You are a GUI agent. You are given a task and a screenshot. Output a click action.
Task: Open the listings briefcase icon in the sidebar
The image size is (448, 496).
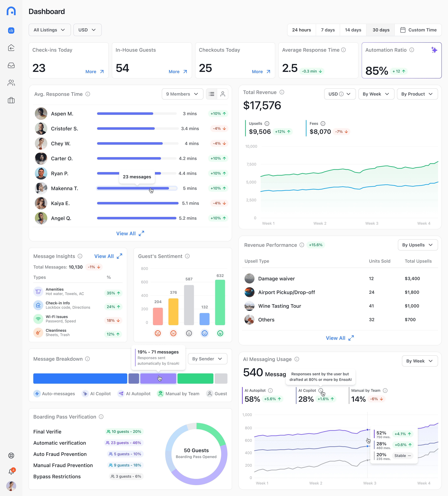[x=11, y=100]
